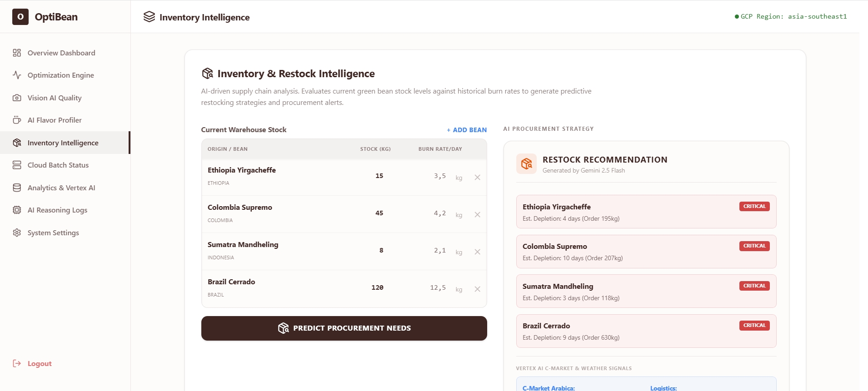Click the Inventory Intelligence sidebar package icon
868x391 pixels.
pos(17,143)
